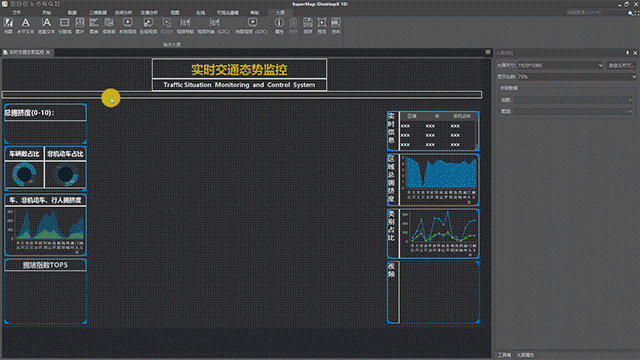Image resolution: width=640 pixels, height=360 pixels.
Task: Select the 区域总拥挤度 blue area chart
Action: 439,180
